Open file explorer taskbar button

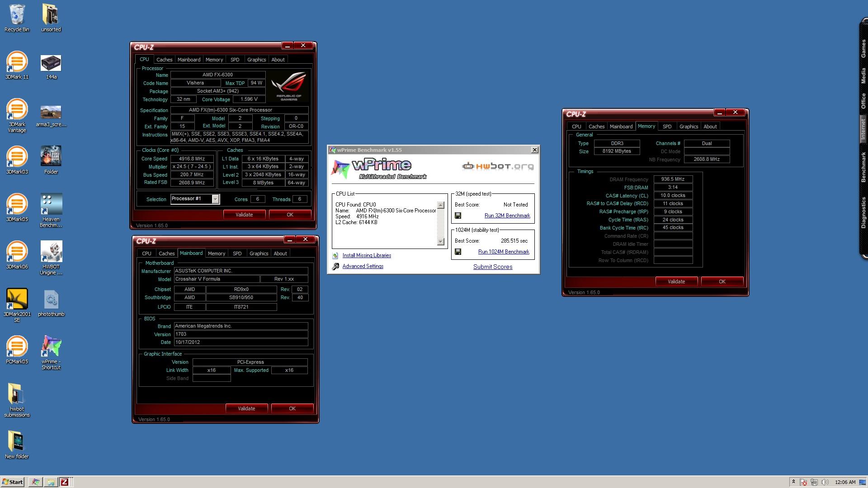(51, 482)
